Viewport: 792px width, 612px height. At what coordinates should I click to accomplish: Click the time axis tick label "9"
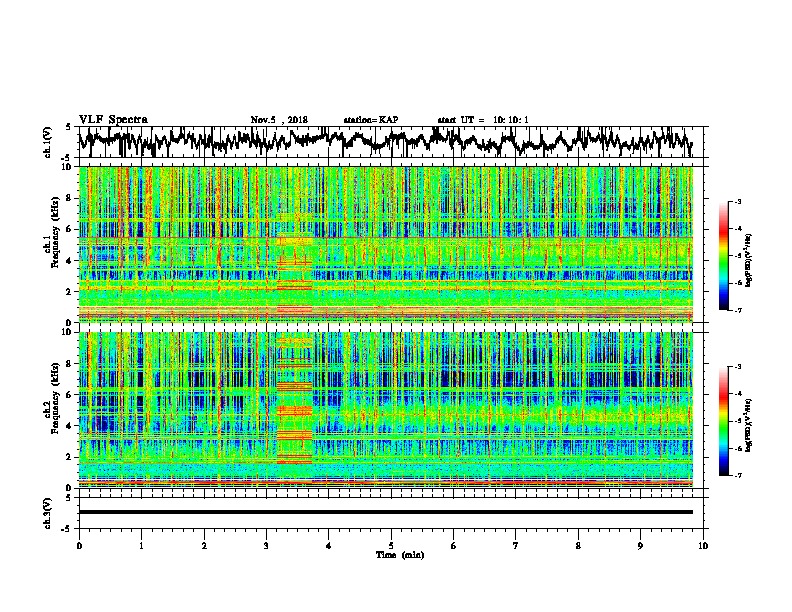pos(640,546)
